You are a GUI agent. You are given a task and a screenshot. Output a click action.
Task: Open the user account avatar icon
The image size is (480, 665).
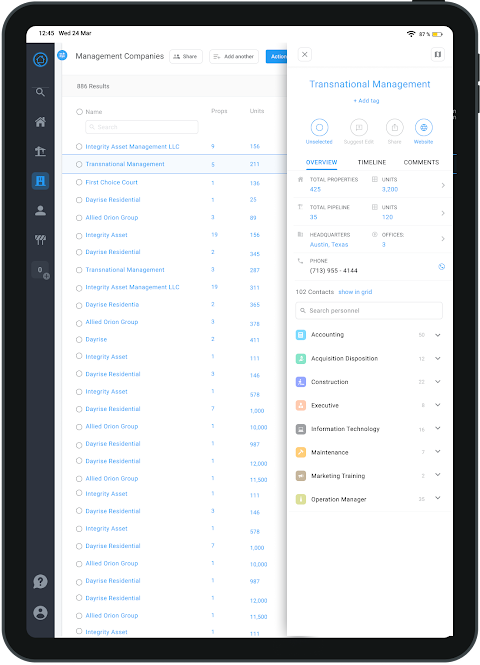pos(40,612)
